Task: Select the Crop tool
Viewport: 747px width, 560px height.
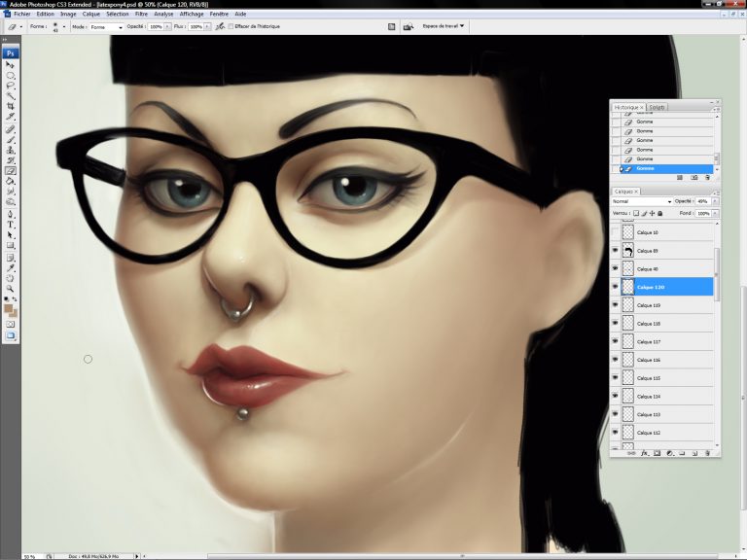Action: coord(11,107)
